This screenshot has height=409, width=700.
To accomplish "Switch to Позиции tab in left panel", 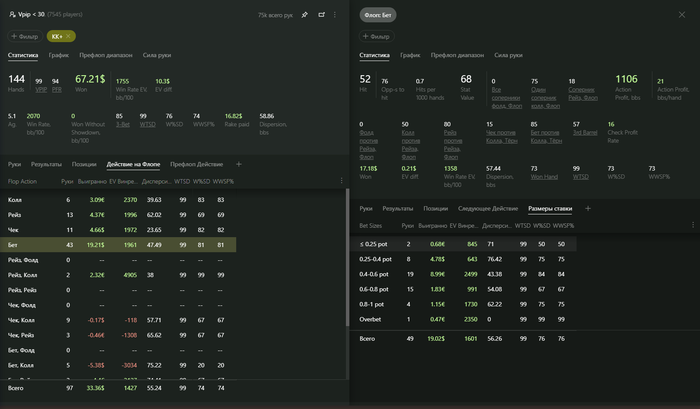I will pyautogui.click(x=84, y=164).
